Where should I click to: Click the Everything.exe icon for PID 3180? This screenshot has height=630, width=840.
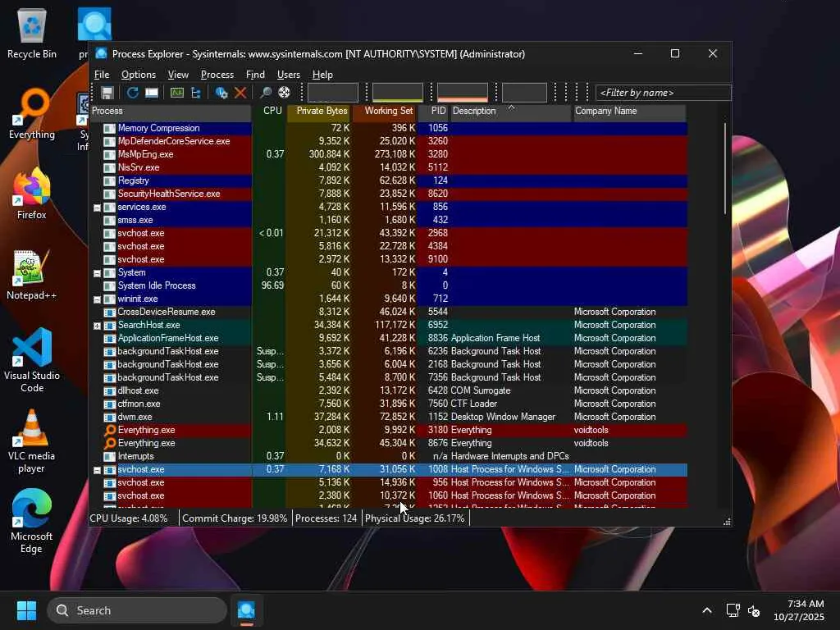pyautogui.click(x=109, y=430)
